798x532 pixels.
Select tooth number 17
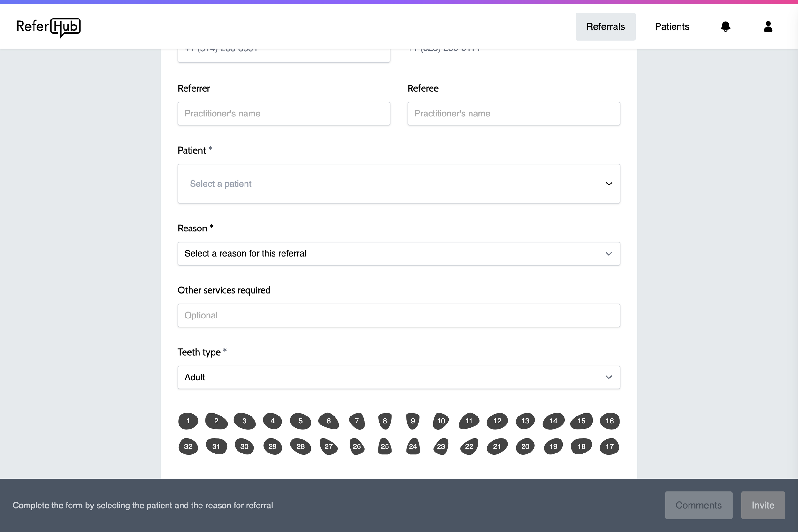(610, 446)
